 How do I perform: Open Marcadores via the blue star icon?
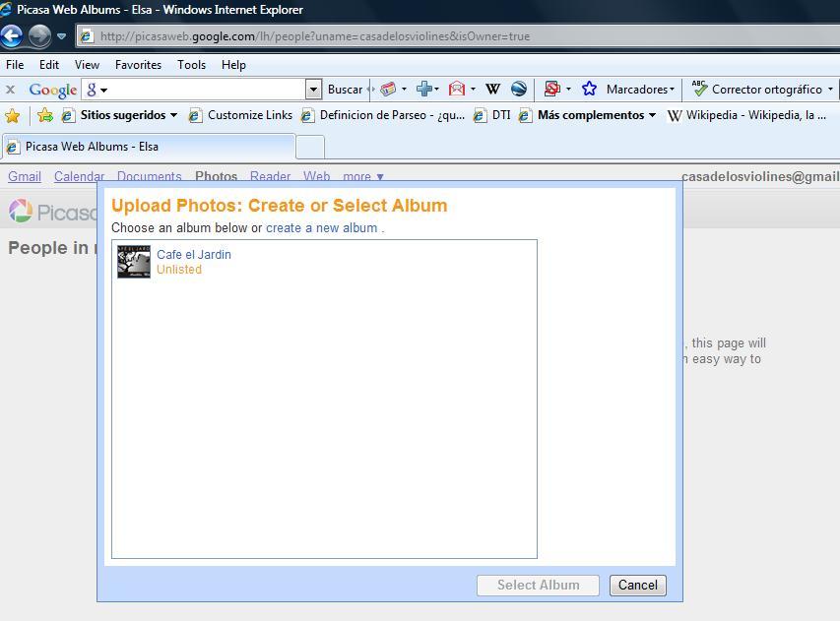coord(591,89)
